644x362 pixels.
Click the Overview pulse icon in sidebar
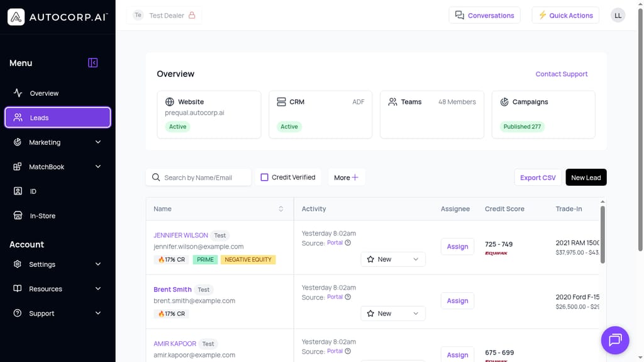pyautogui.click(x=18, y=93)
